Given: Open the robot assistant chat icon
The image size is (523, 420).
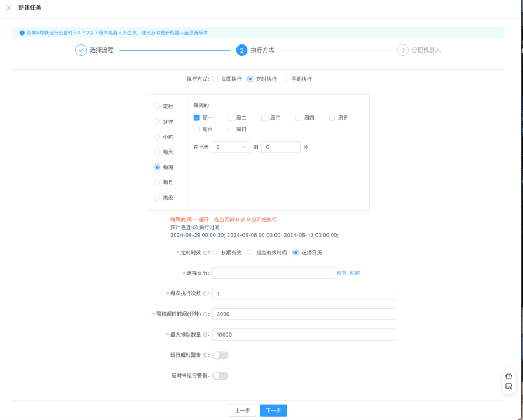Looking at the screenshot, I should coord(508,376).
